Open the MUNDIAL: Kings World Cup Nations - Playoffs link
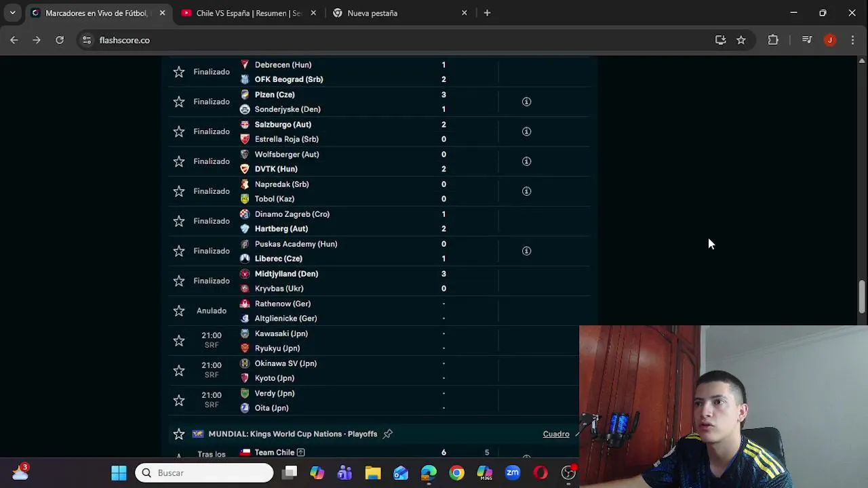This screenshot has width=868, height=488. (293, 434)
